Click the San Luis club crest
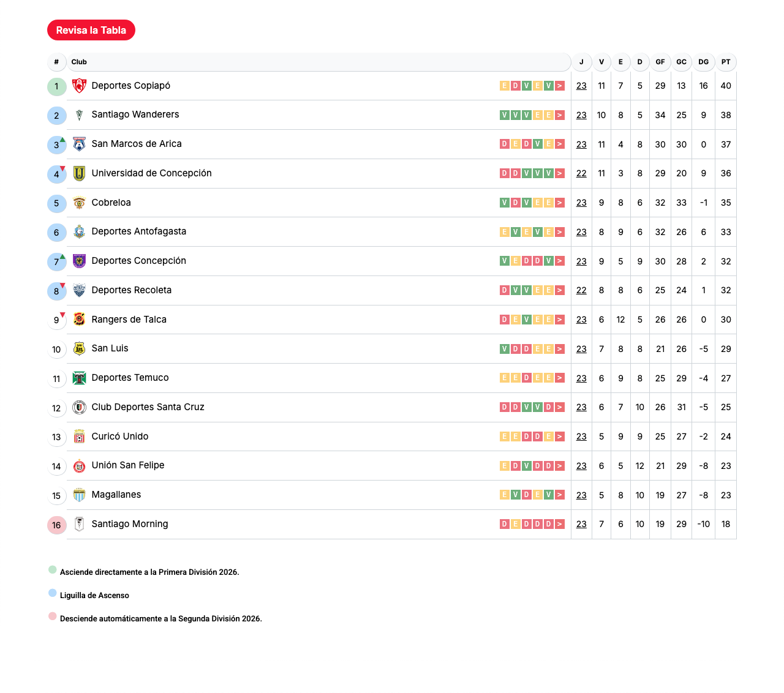Screen dimensions: 784x693 coord(79,348)
